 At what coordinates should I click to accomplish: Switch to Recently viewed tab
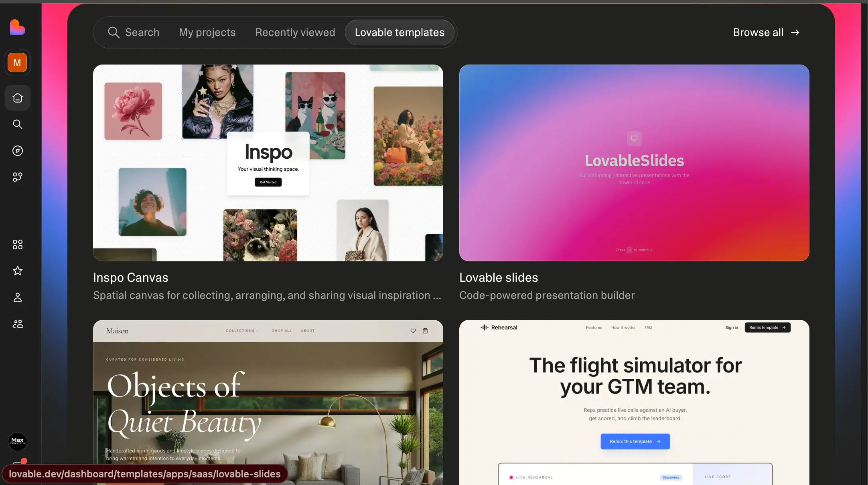[x=295, y=32]
